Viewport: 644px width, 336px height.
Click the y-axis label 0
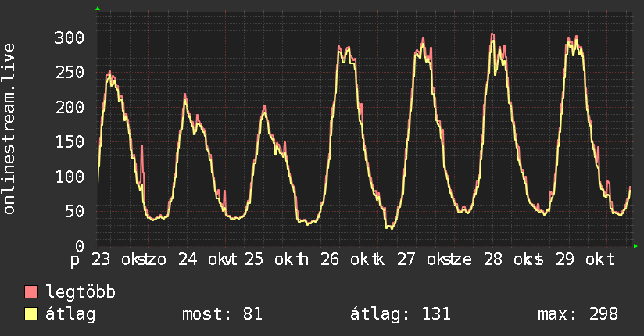point(80,246)
